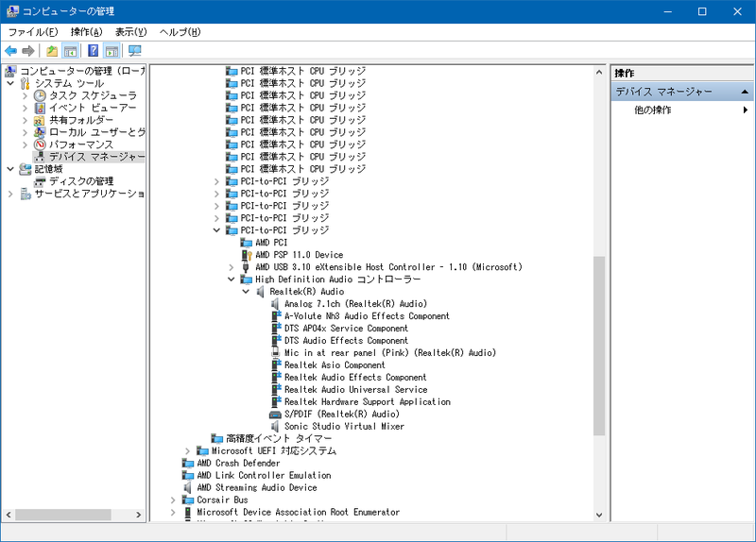756x542 pixels.
Task: Click the device list vertical scrollbar thumb
Action: click(x=598, y=346)
